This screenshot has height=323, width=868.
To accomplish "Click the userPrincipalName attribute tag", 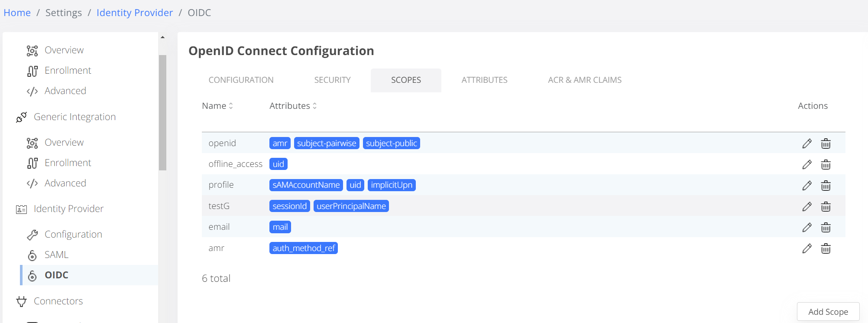I will (x=351, y=206).
